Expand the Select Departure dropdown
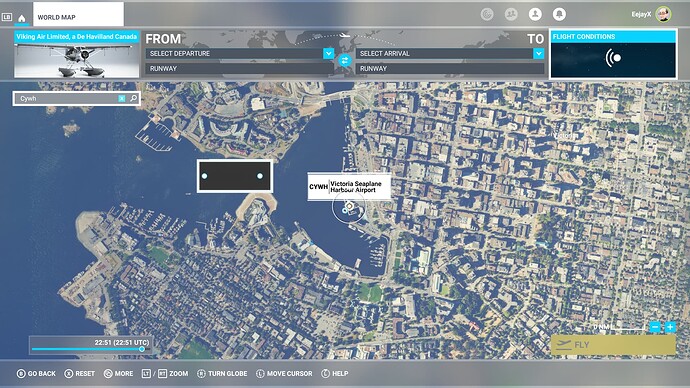 point(329,53)
